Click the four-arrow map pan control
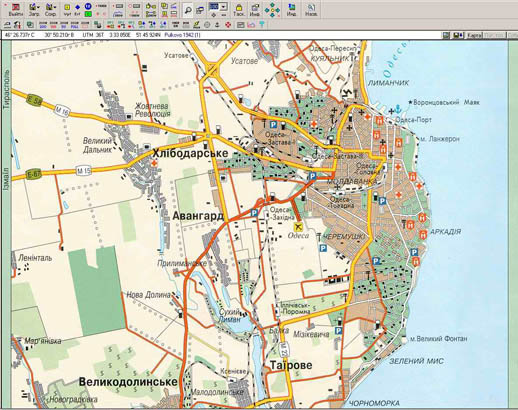Viewport: 518px width, 410px height. [x=272, y=10]
